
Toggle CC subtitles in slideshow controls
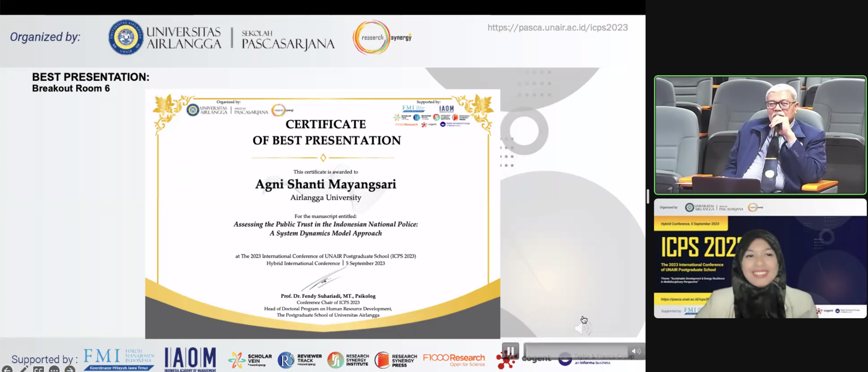pos(38,369)
